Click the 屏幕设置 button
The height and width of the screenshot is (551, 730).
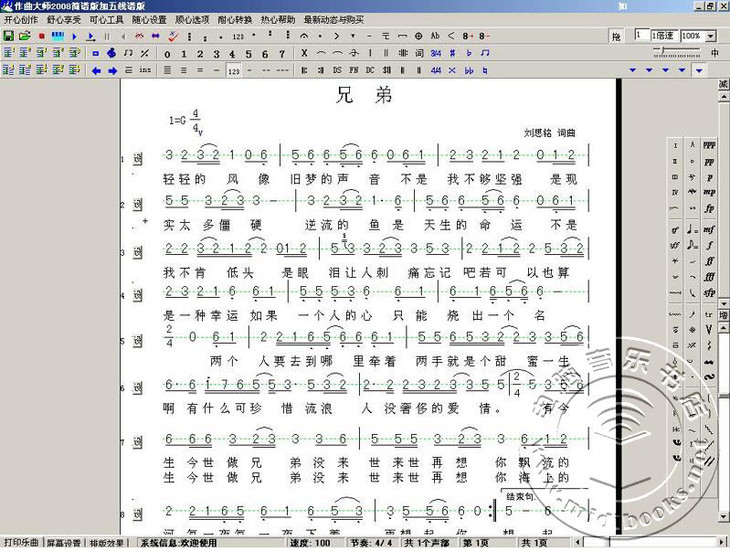pyautogui.click(x=64, y=543)
